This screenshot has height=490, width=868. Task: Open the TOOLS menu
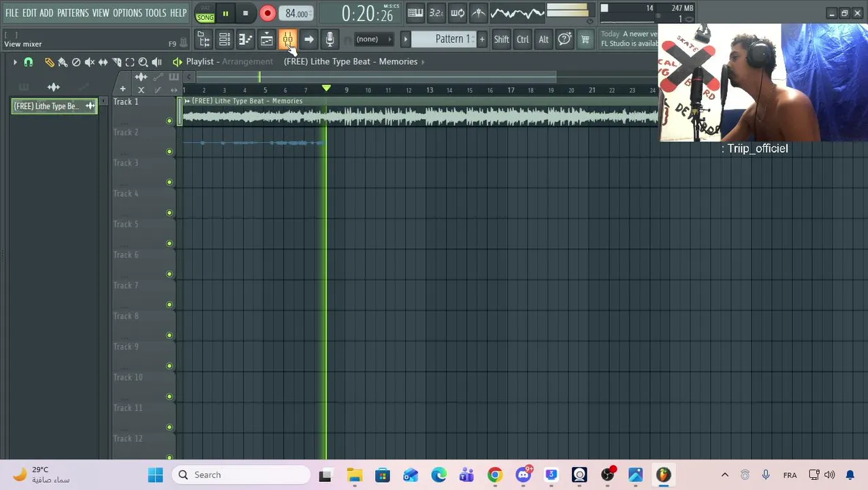tap(155, 13)
